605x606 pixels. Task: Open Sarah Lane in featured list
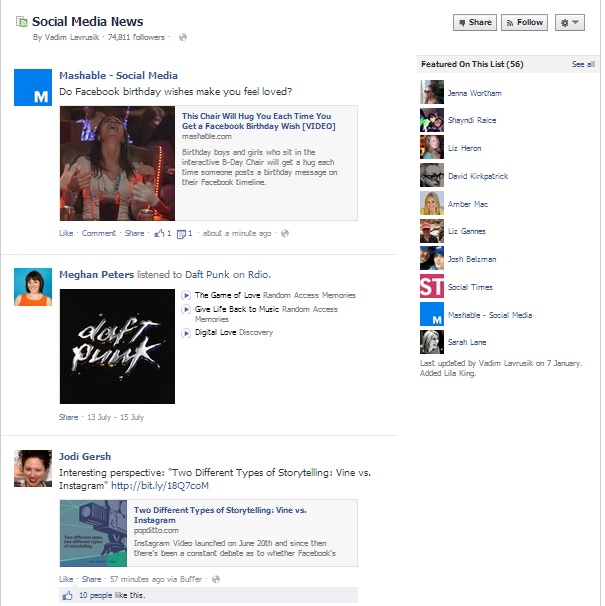467,342
